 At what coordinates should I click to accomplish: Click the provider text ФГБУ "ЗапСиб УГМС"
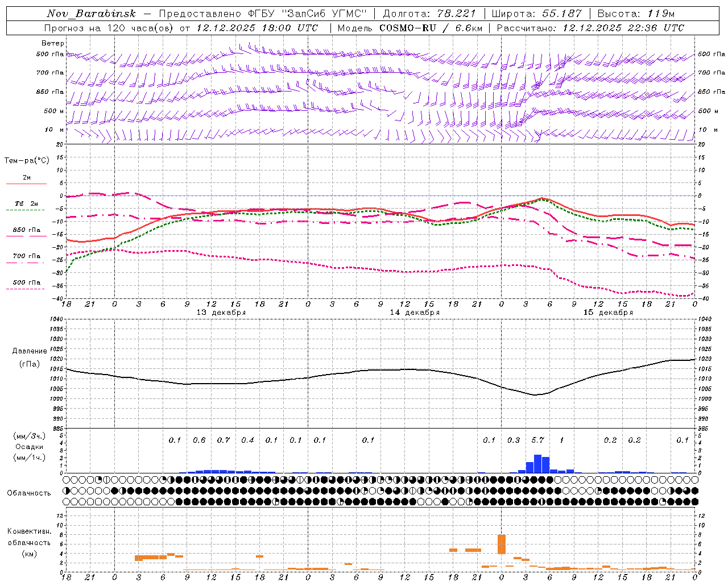pos(307,14)
